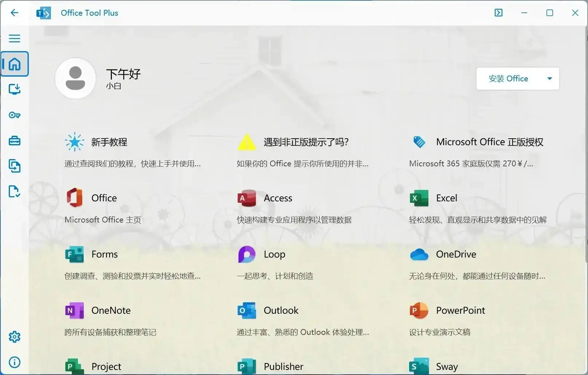Open the Forms title link
The height and width of the screenshot is (375, 588).
(x=105, y=254)
